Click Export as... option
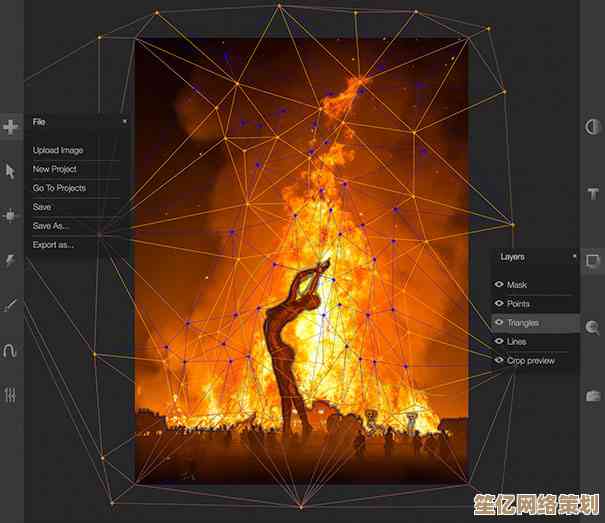The height and width of the screenshot is (523, 605). point(53,245)
